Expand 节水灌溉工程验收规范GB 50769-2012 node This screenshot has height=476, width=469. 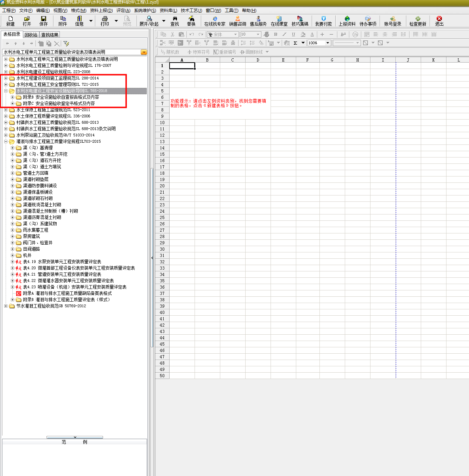pyautogui.click(x=6, y=306)
